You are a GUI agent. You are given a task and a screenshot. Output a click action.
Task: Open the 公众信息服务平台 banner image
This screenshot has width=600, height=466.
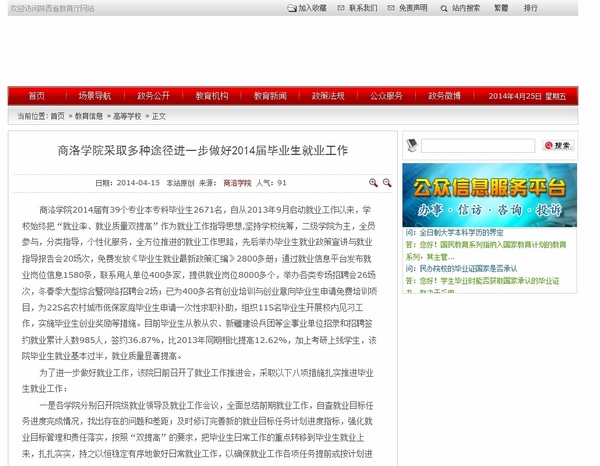point(490,193)
